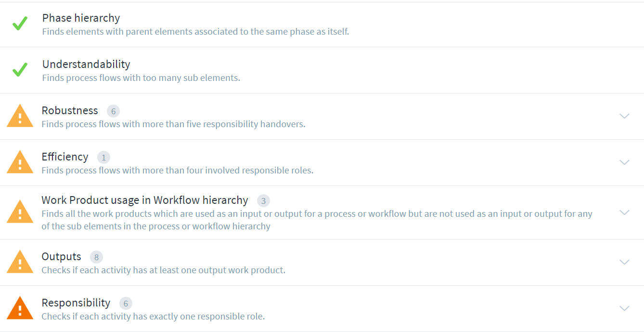The height and width of the screenshot is (332, 644).
Task: Select the warning triangle next to Outputs
Action: 20,262
